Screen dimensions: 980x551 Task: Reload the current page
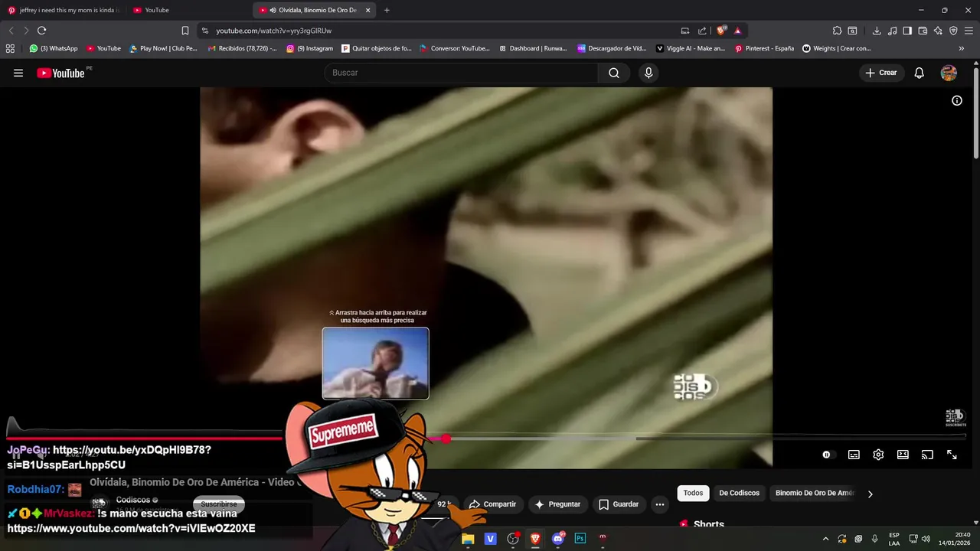click(x=41, y=31)
